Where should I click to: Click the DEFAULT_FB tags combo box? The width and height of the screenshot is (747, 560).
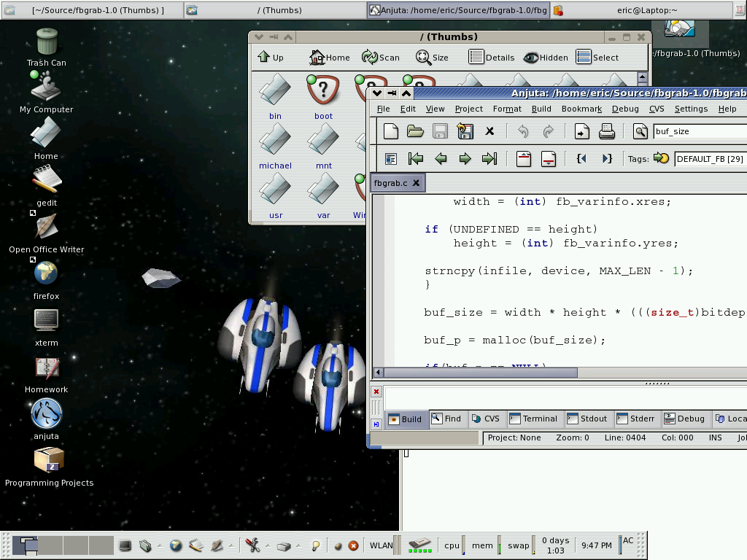tap(711, 158)
